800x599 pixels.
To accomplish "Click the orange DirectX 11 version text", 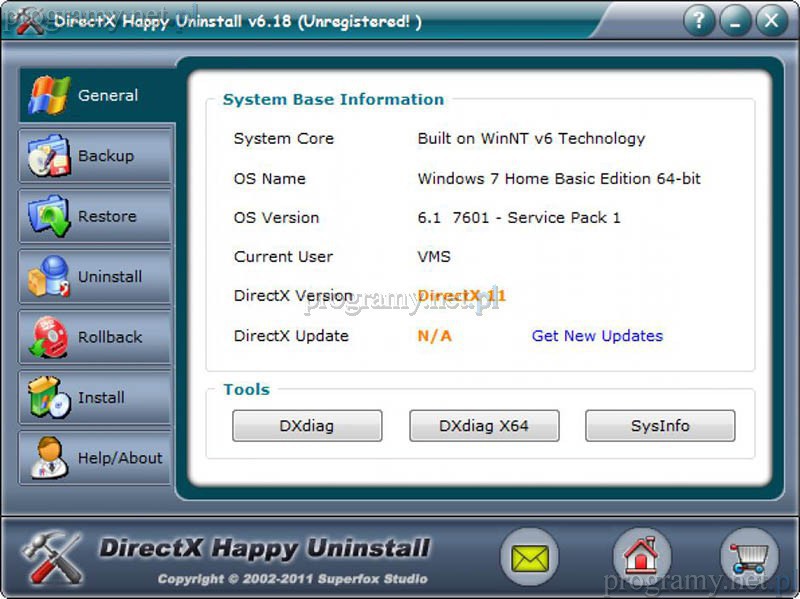I will pos(461,296).
